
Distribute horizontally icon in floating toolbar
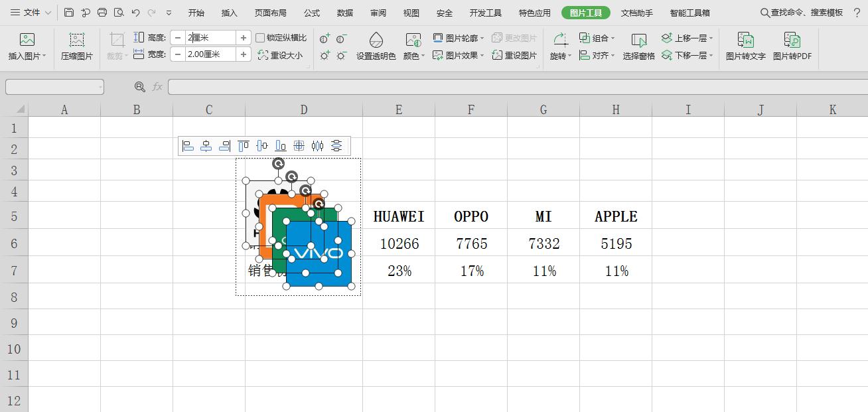[318, 146]
